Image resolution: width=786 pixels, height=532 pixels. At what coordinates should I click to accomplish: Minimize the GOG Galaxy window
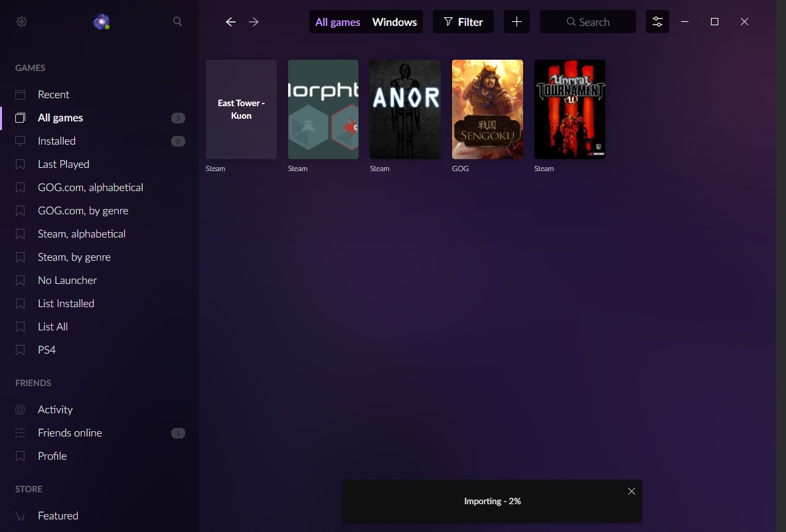click(x=684, y=21)
